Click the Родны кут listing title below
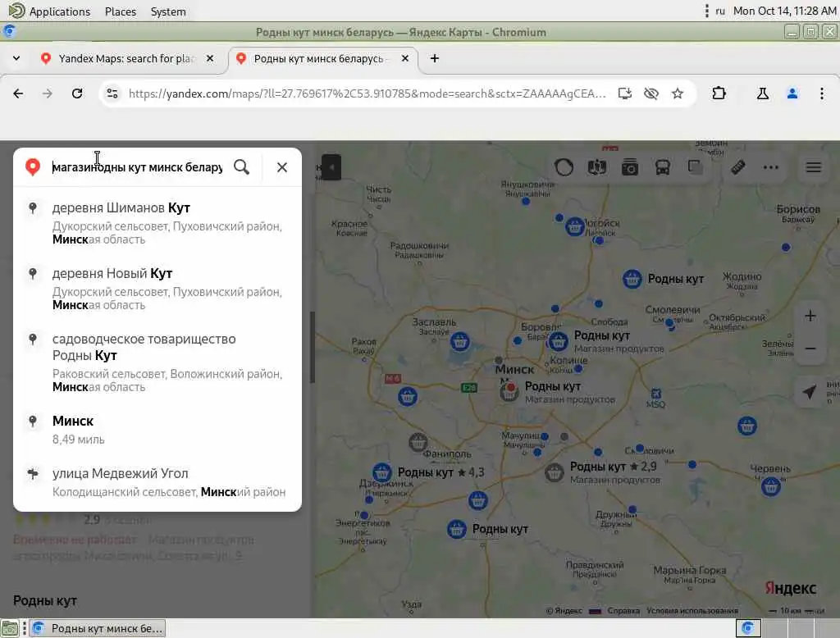Screen dimensions: 840x638 point(45,601)
